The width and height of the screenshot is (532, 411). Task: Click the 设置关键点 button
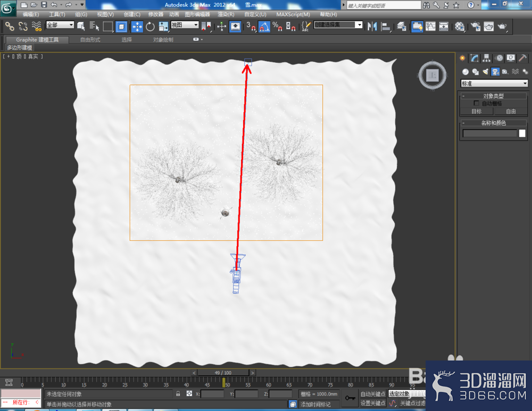tap(373, 403)
